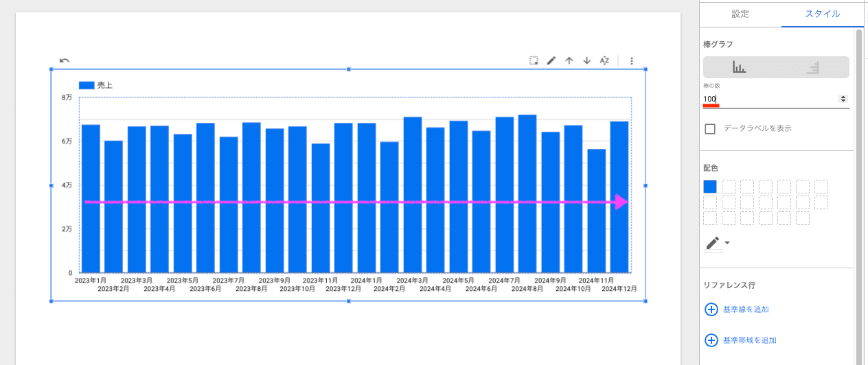Select the horizontal bar chart orientation
Image resolution: width=868 pixels, height=365 pixels.
[x=812, y=67]
